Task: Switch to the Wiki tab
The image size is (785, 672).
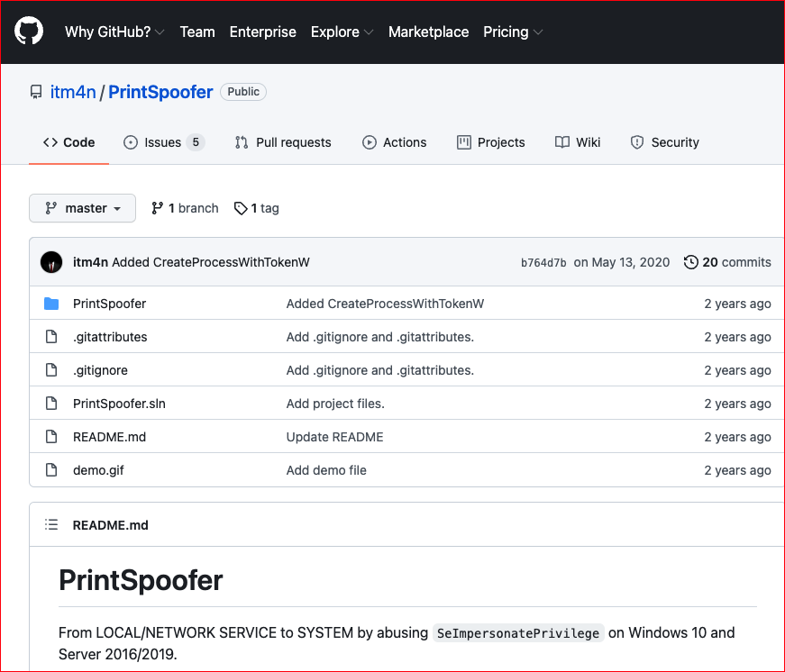Action: coord(577,142)
